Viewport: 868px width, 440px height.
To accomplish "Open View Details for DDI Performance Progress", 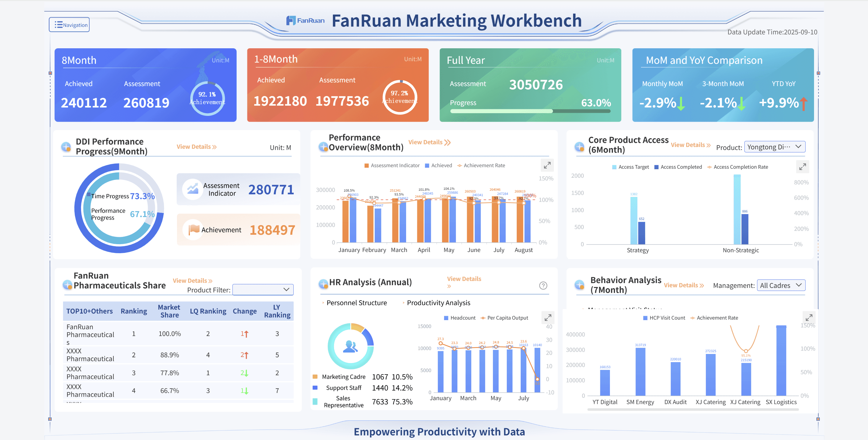I will coord(197,147).
